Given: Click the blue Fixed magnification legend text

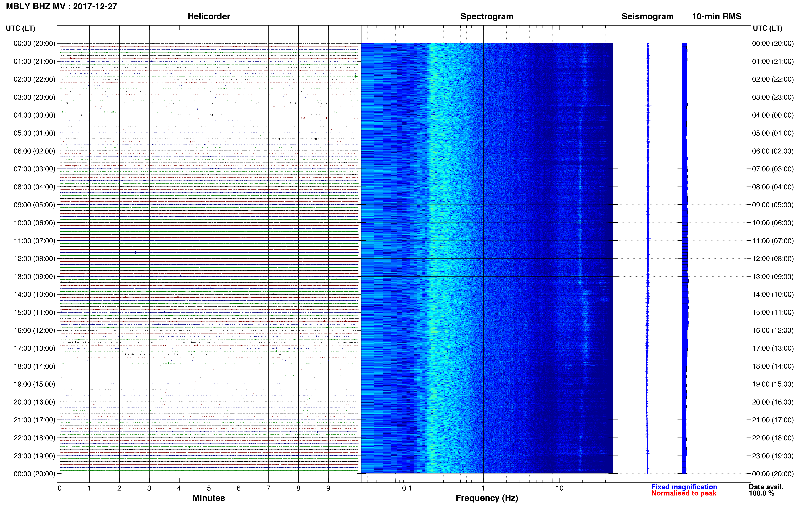Looking at the screenshot, I should (684, 487).
